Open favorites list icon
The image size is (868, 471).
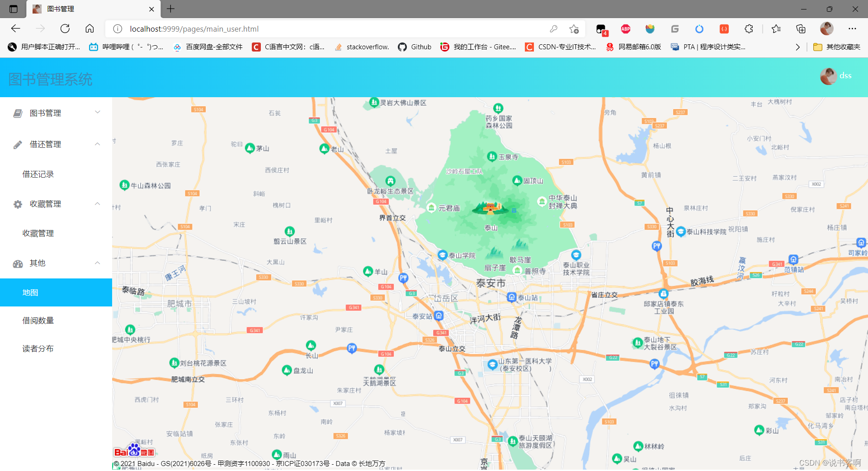pyautogui.click(x=776, y=29)
